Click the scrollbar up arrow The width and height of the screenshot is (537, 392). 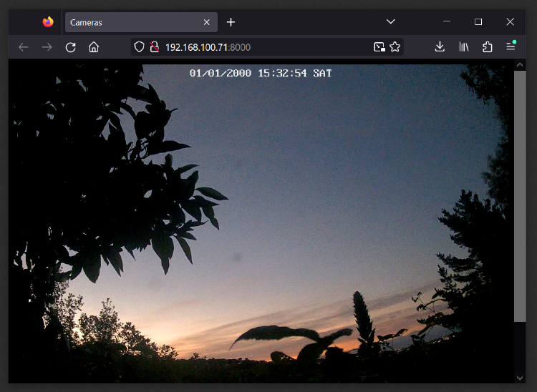point(520,64)
